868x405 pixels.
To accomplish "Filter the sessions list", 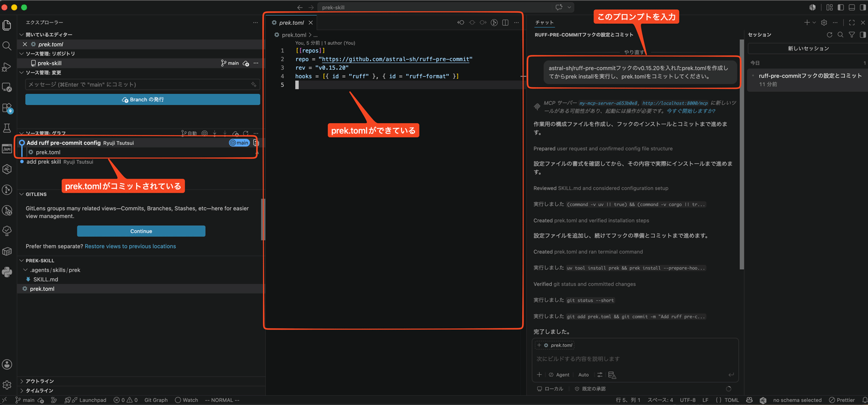I will 852,35.
